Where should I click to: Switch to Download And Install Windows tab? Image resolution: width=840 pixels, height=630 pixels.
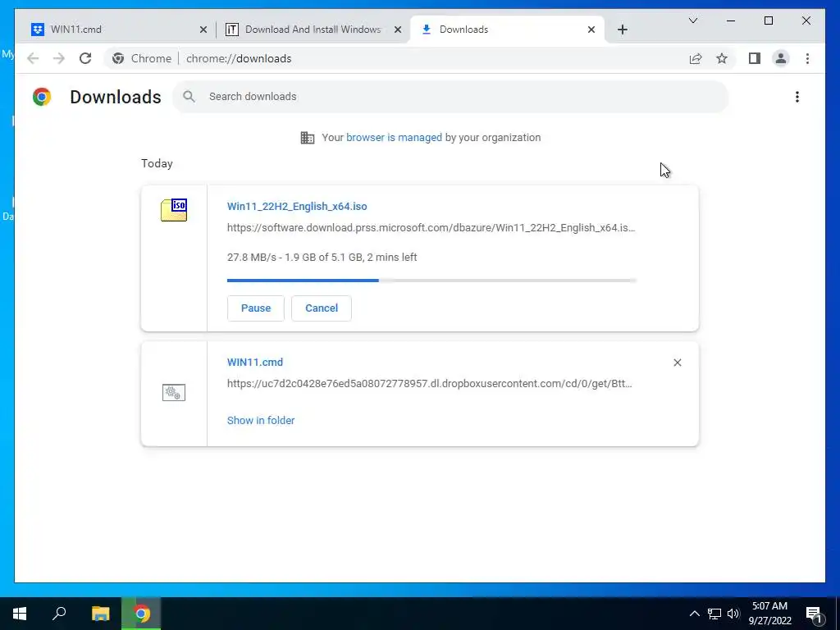tap(313, 30)
